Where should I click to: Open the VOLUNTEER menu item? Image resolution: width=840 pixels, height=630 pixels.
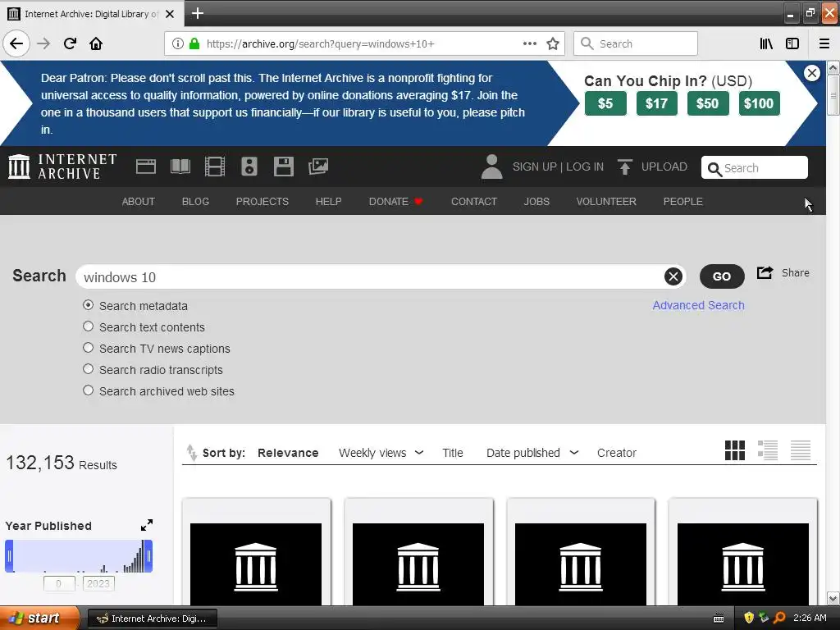pos(606,202)
